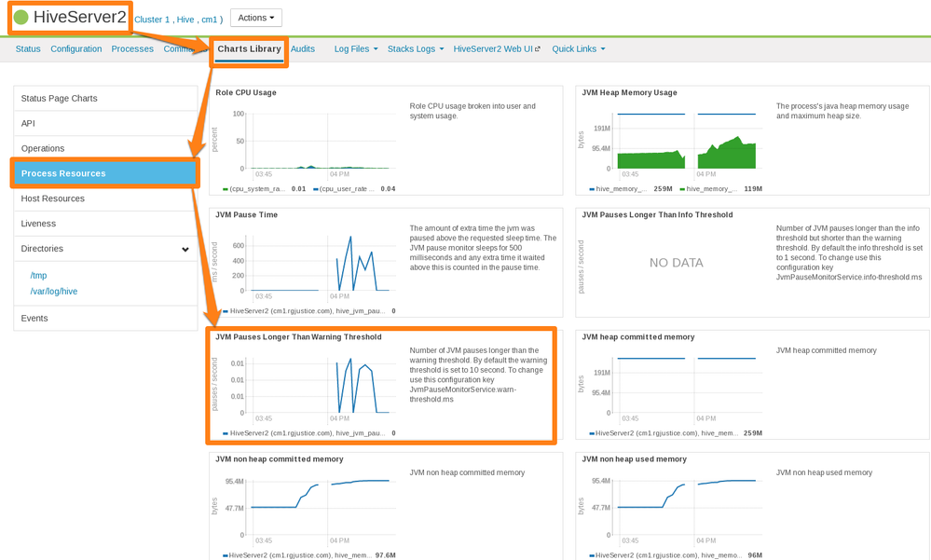931x560 pixels.
Task: Go to the Processes tab
Action: [132, 49]
